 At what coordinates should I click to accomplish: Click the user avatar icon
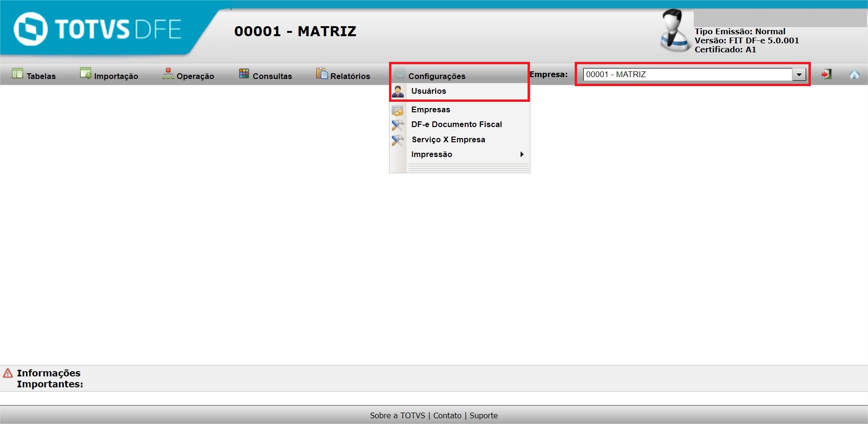675,30
